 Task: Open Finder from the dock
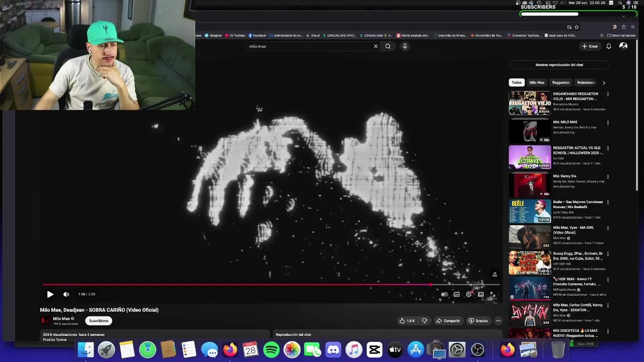pyautogui.click(x=86, y=349)
